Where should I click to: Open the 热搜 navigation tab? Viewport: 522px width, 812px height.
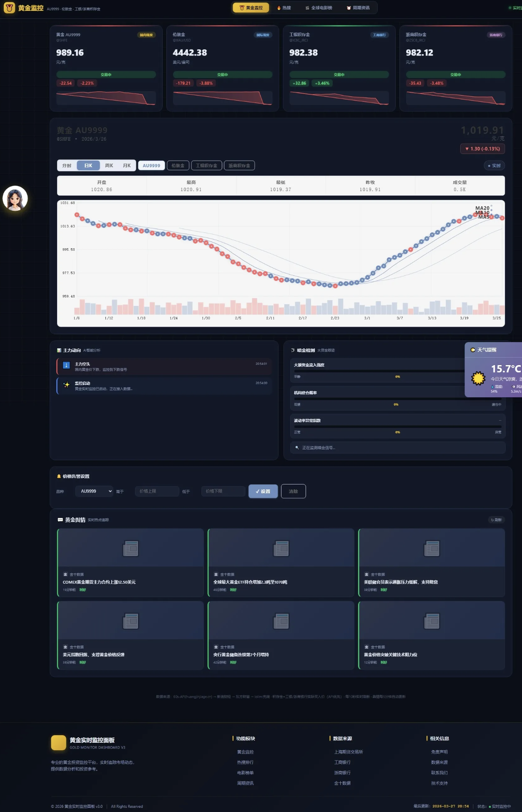284,8
